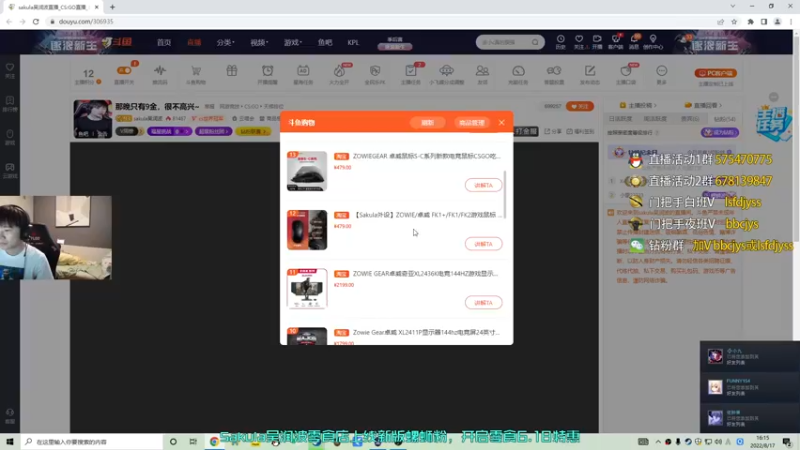Click the browser address bar URL
The width and height of the screenshot is (800, 450).
click(x=86, y=21)
